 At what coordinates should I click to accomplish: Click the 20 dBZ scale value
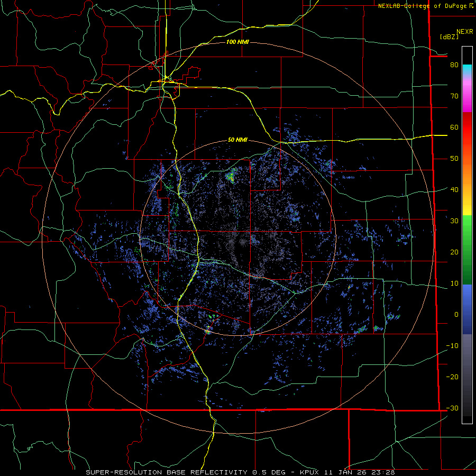454,252
